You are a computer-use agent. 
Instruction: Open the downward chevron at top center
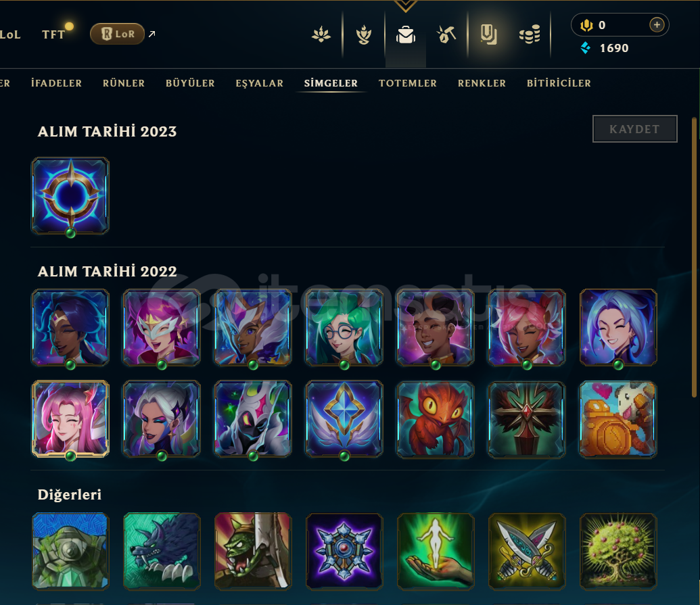[x=406, y=6]
